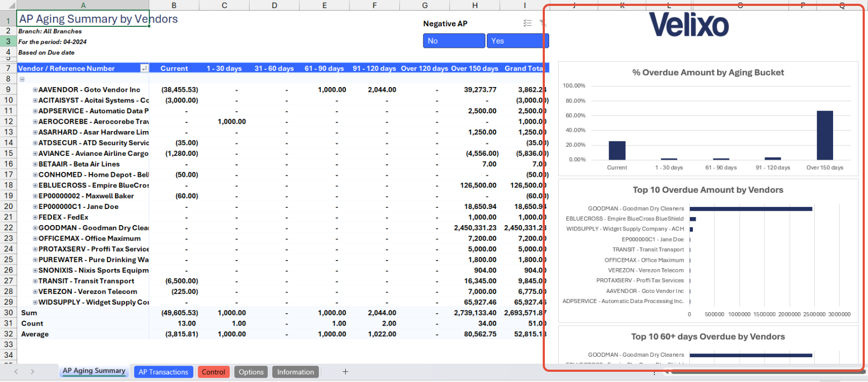Switch to the AP Transactions sheet tab

coord(163,372)
